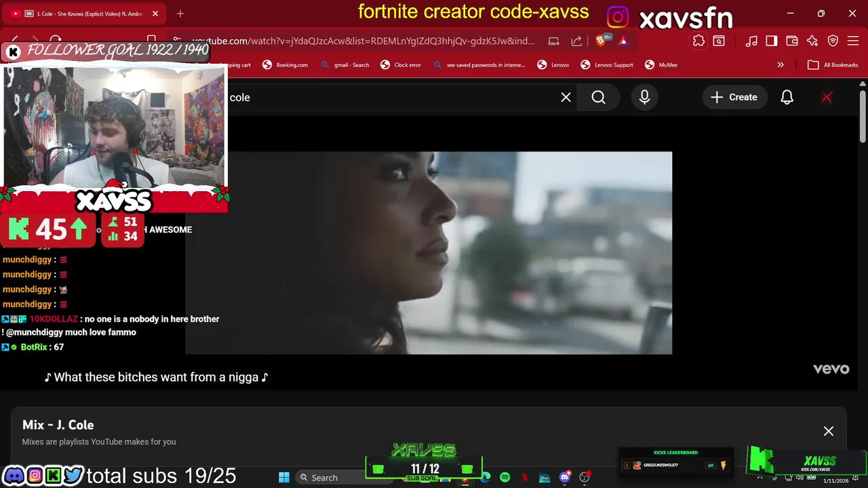Click the install-app screen icon in address bar

tap(554, 41)
